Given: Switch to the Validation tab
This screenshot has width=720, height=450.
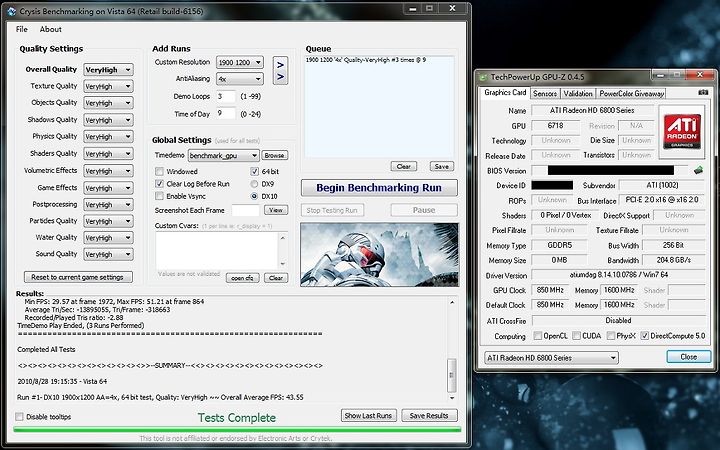Looking at the screenshot, I should click(x=578, y=94).
